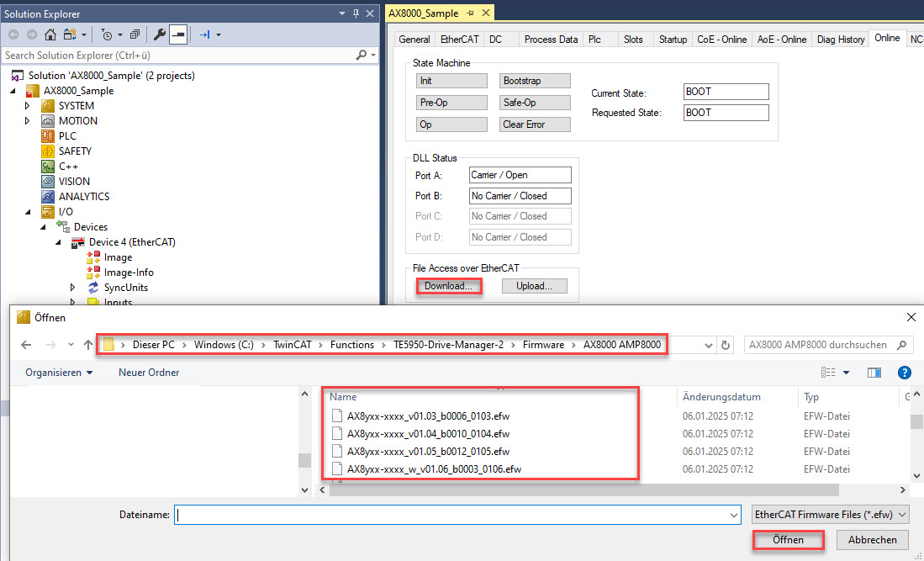Select the Image item icon under Device 4
Viewport: 924px width, 561px height.
coord(93,257)
